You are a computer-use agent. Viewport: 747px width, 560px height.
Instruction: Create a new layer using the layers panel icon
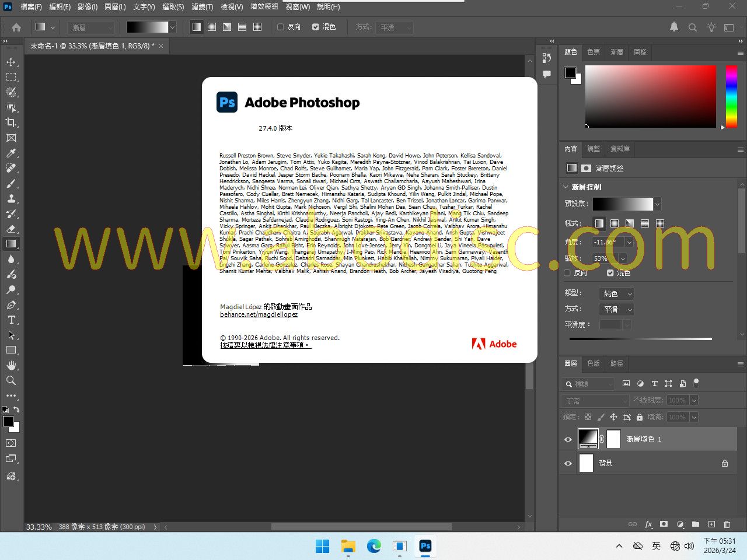(711, 524)
